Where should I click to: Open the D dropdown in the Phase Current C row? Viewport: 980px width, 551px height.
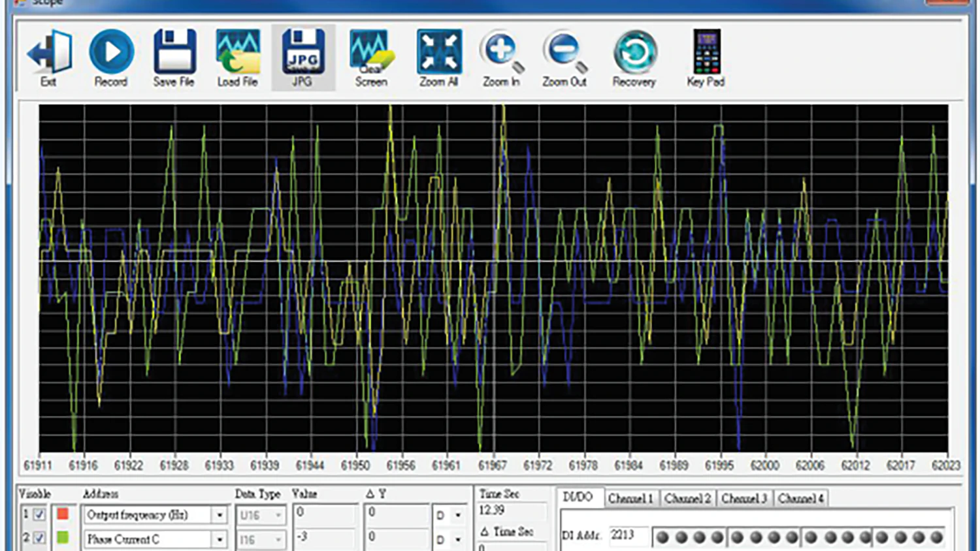458,540
